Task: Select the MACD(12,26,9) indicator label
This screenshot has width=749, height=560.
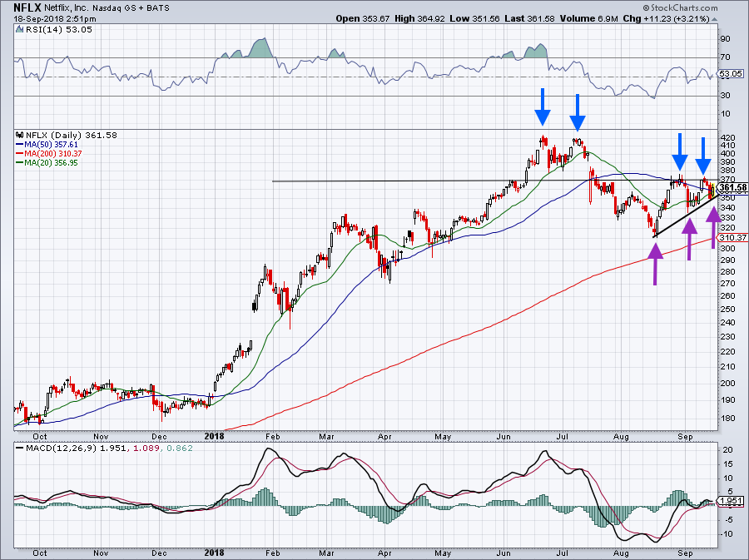Action: (x=62, y=448)
